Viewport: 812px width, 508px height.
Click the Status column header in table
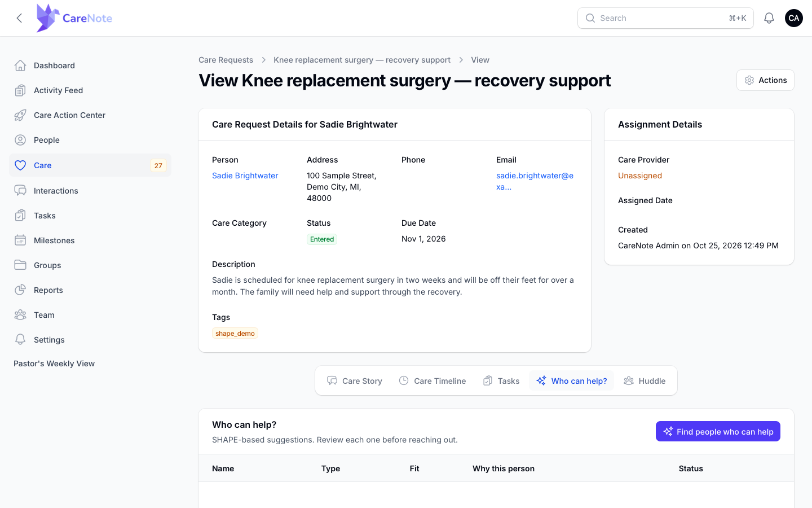pyautogui.click(x=691, y=468)
